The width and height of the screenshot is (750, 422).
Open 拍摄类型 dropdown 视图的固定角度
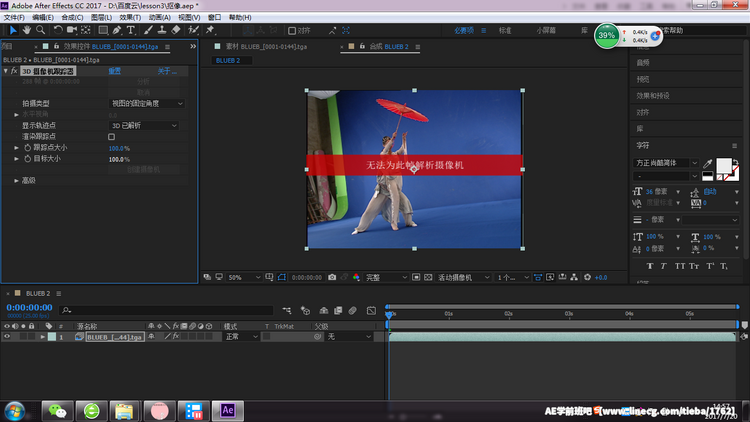(147, 103)
